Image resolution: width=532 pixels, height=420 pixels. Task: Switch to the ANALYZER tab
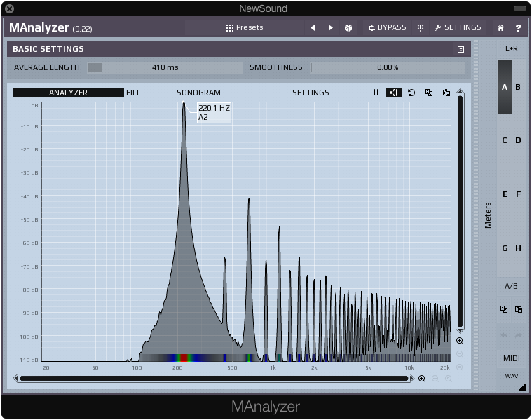[x=68, y=93]
